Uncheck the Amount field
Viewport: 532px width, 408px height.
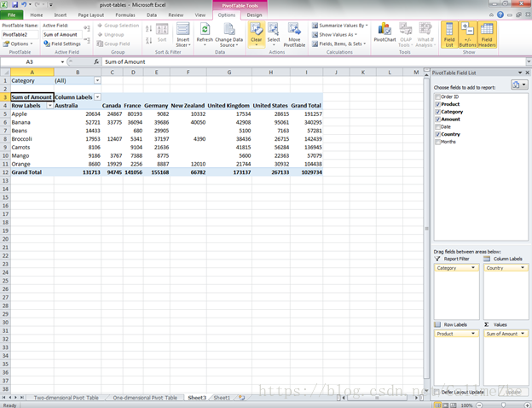pos(437,119)
